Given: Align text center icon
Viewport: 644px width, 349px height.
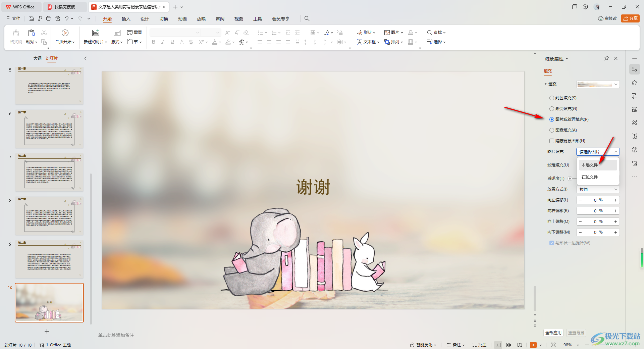Looking at the screenshot, I should click(269, 42).
